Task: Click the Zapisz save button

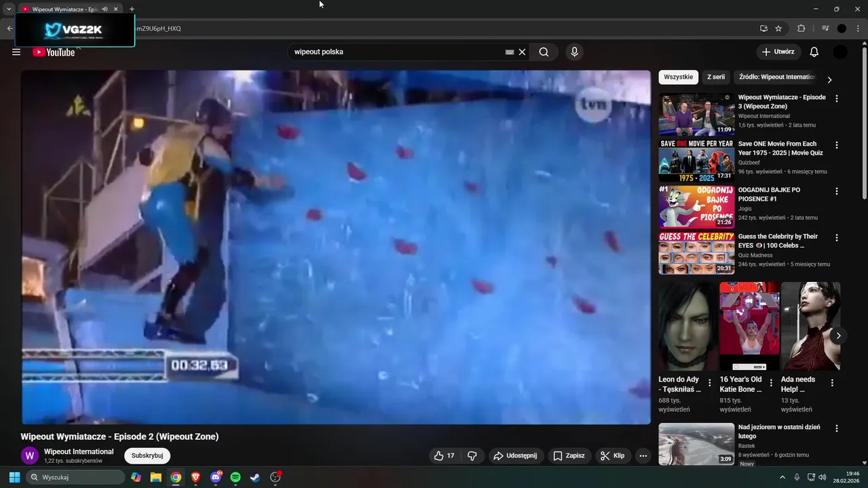Action: pyautogui.click(x=568, y=455)
